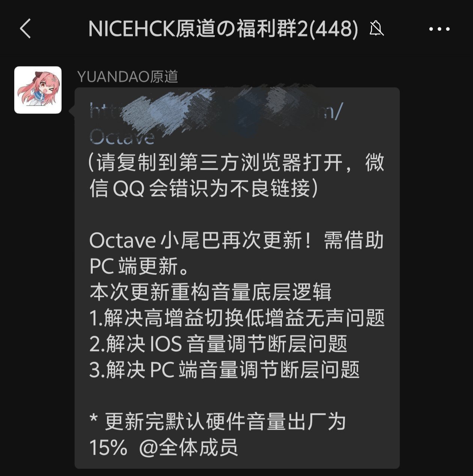Image resolution: width=473 pixels, height=476 pixels.
Task: Open the scribbled-out URL in message
Action: 216,110
